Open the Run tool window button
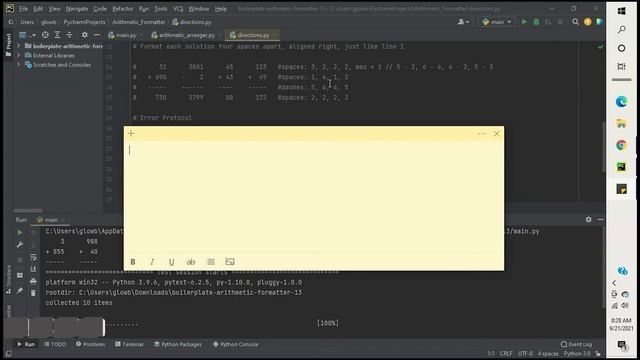The width and height of the screenshot is (640, 360). (x=26, y=344)
